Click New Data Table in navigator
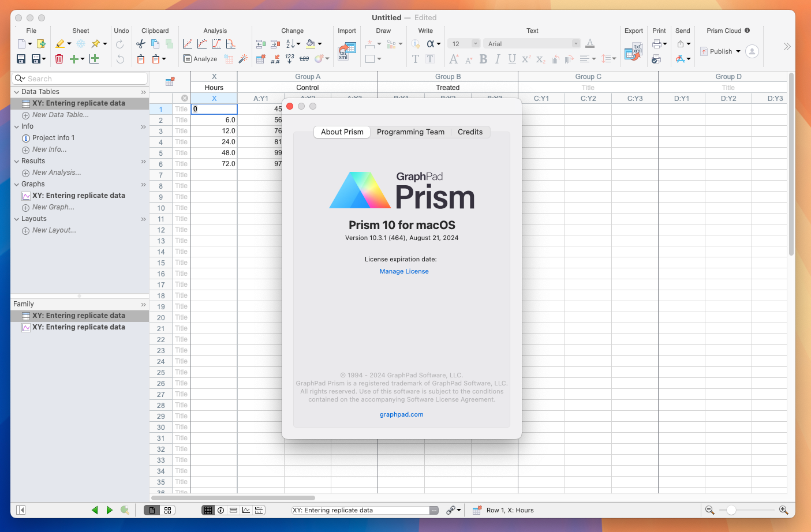 coord(61,115)
